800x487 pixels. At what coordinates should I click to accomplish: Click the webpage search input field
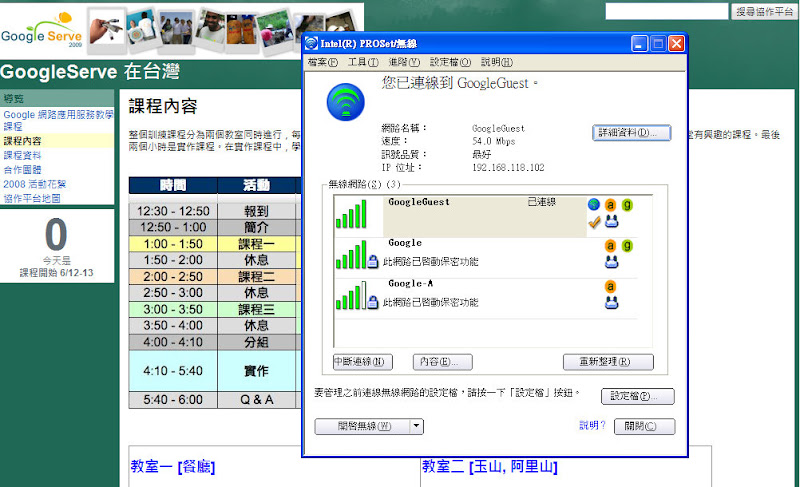pyautogui.click(x=667, y=11)
